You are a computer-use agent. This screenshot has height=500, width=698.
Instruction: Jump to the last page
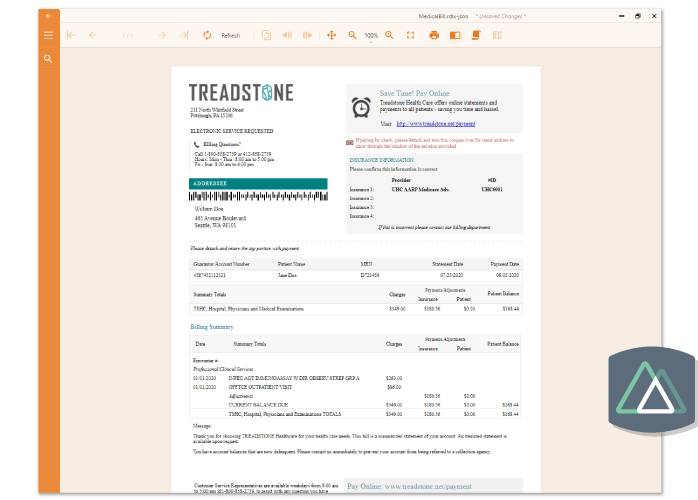tap(184, 35)
